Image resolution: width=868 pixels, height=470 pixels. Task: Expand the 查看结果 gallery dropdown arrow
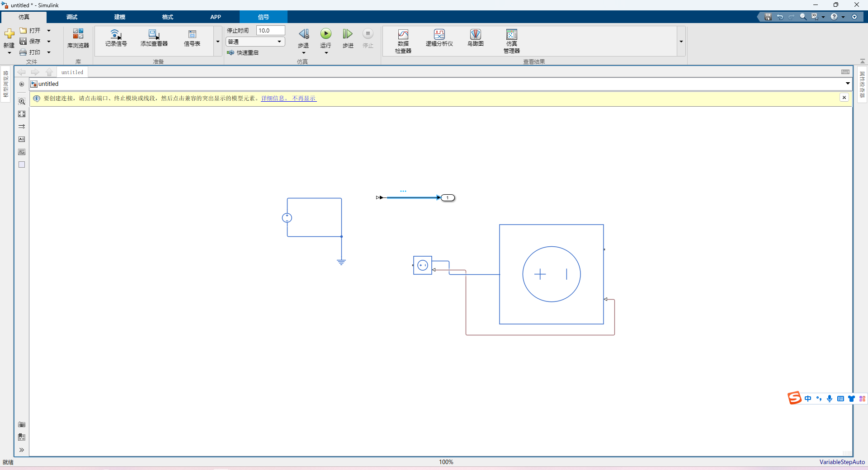click(681, 42)
